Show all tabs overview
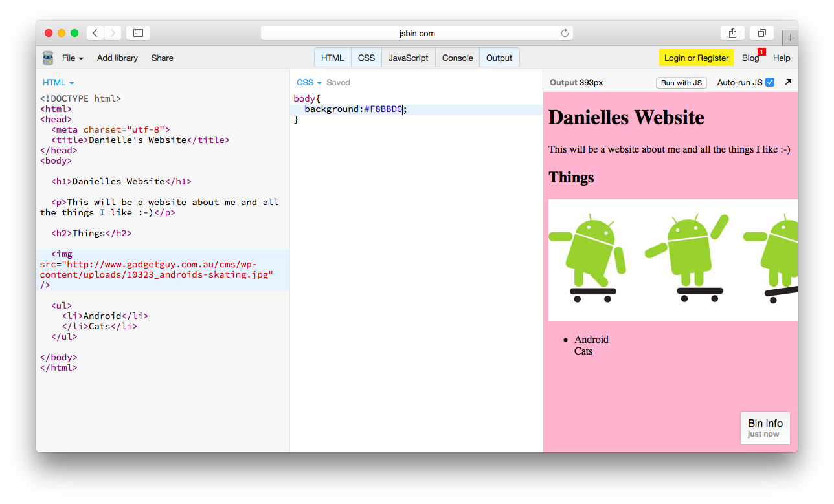The width and height of the screenshot is (834, 504). [761, 33]
